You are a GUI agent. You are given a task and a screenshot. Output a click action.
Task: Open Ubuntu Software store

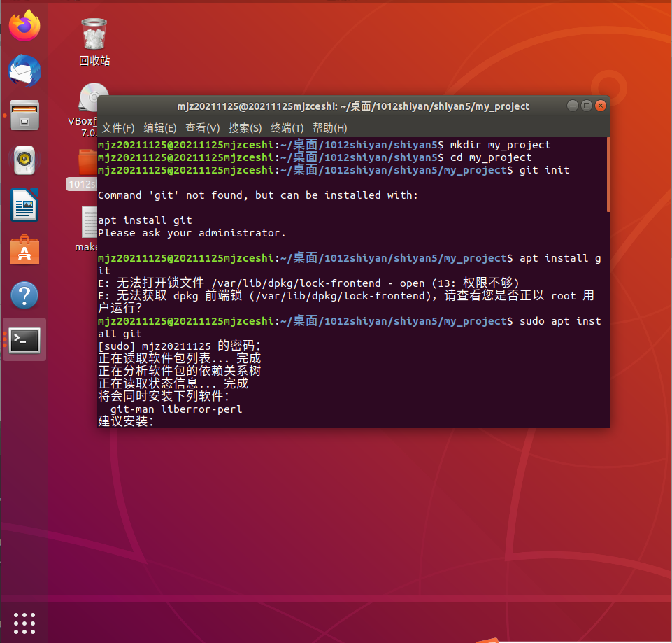(x=24, y=250)
